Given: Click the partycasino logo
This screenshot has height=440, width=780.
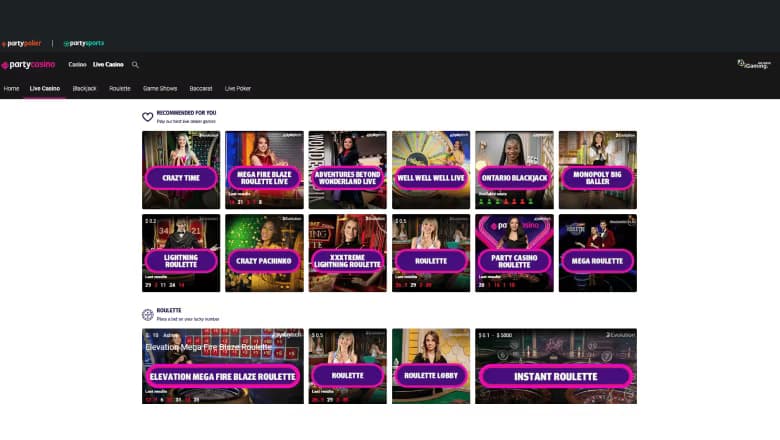Looking at the screenshot, I should click(28, 65).
